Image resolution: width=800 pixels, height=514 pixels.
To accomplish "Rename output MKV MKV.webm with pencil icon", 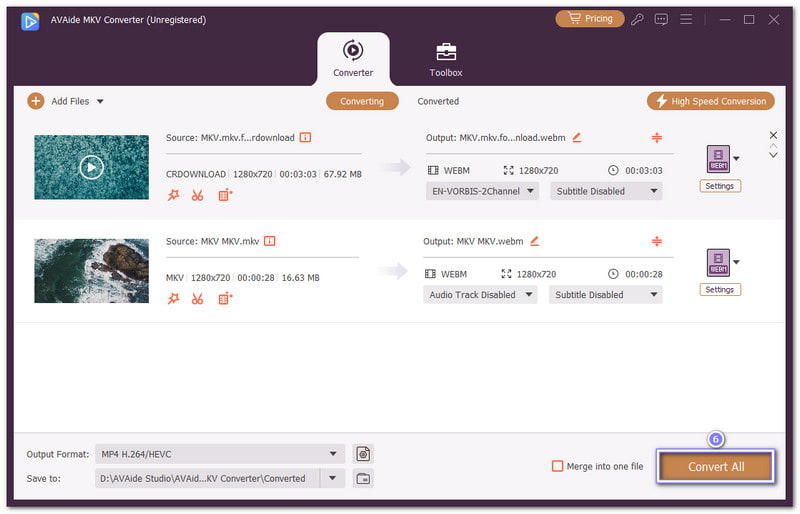I will 534,241.
